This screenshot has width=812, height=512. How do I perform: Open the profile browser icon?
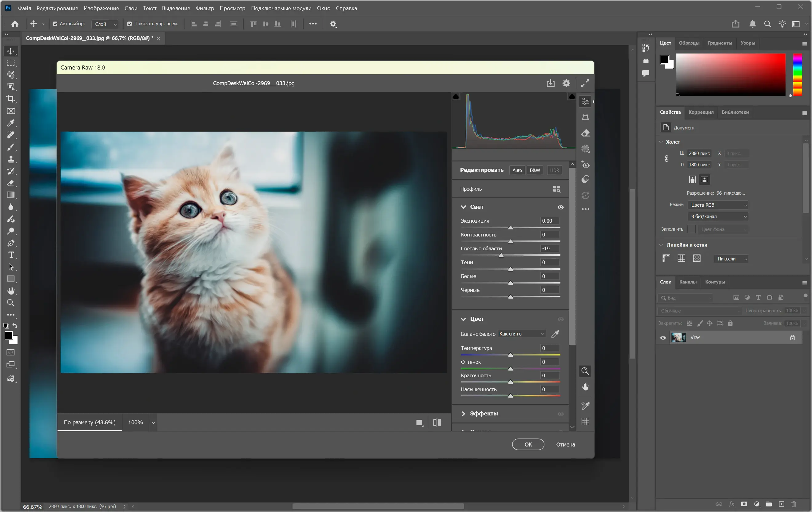[x=556, y=189]
